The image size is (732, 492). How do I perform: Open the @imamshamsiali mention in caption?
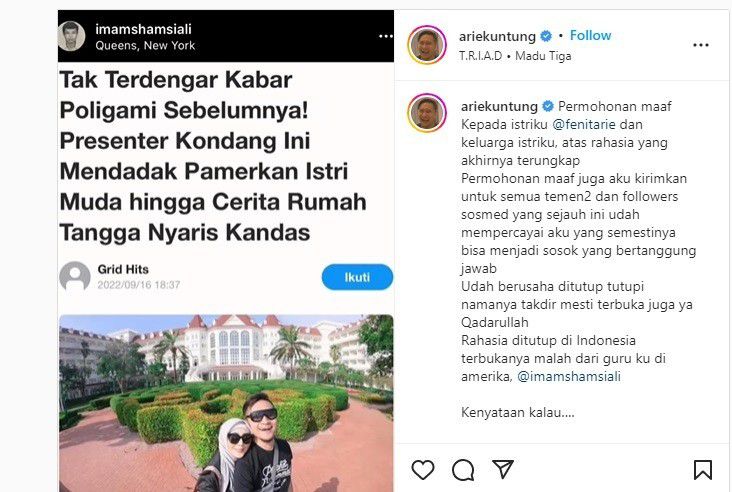tap(569, 376)
